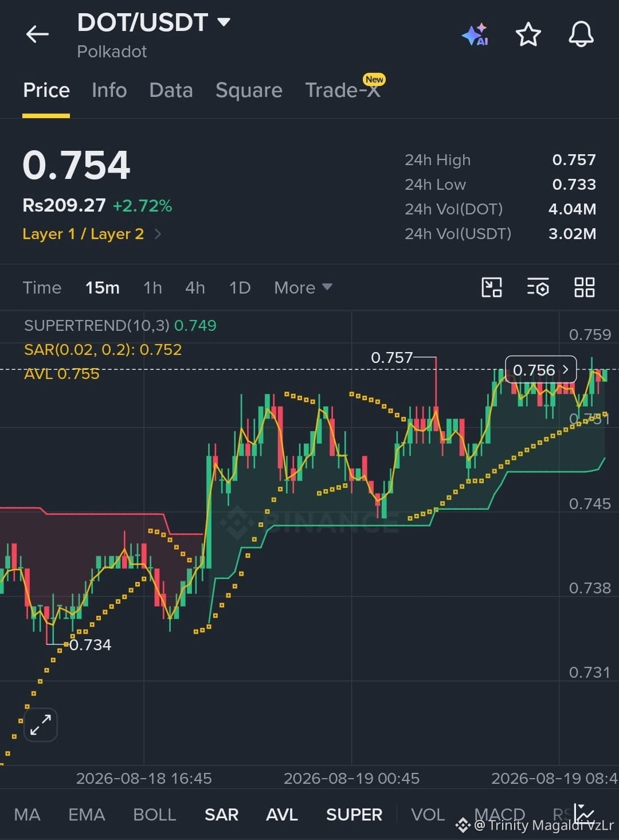
Task: Tap the AVL 0.755 legend label
Action: click(x=62, y=374)
